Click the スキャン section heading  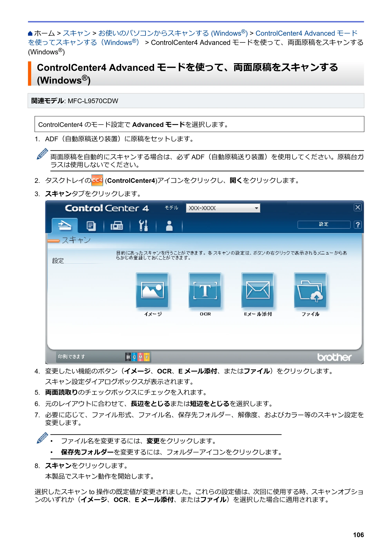click(76, 240)
